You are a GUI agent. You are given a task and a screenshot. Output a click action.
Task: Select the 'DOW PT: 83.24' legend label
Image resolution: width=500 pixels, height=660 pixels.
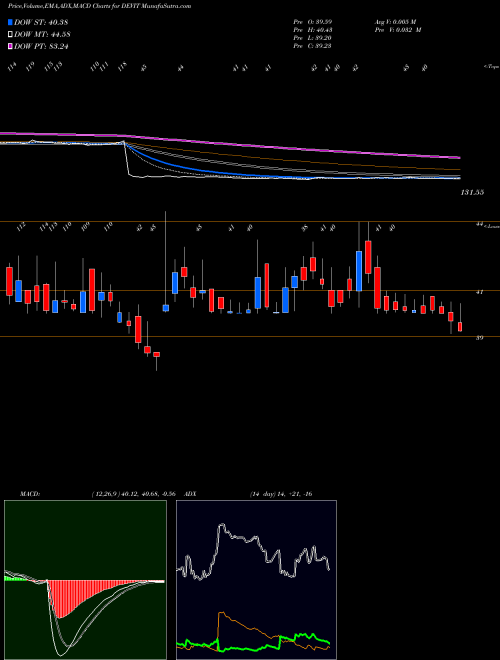point(41,46)
